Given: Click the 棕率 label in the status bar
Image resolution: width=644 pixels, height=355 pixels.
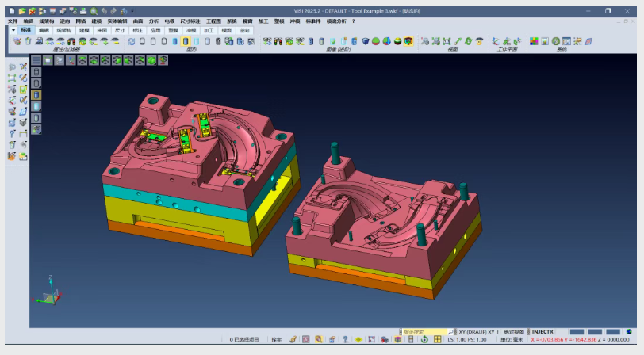Looking at the screenshot, I should (x=276, y=339).
